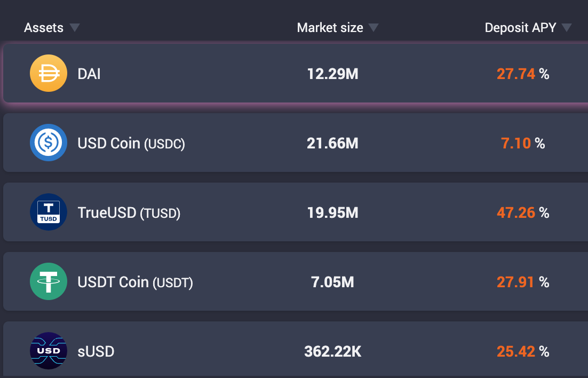The height and width of the screenshot is (378, 588).
Task: Click the Tether USDT coin icon
Action: [49, 281]
